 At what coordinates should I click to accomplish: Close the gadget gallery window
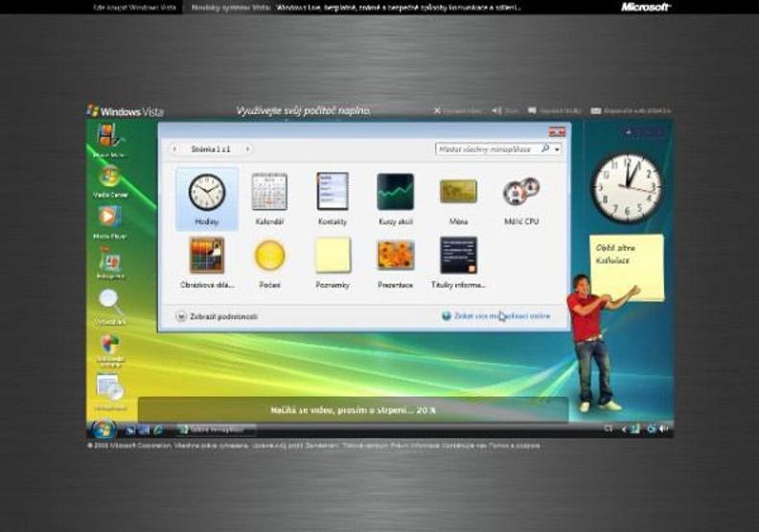pos(557,131)
